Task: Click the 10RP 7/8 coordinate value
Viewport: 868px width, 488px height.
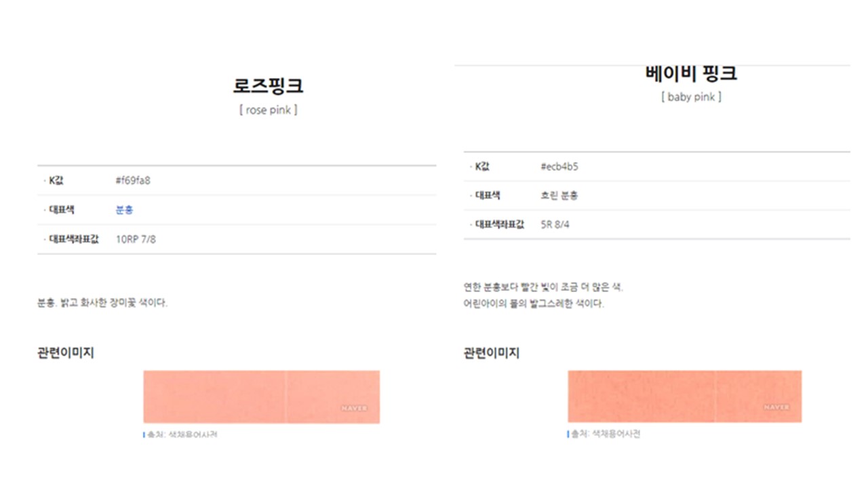Action: [136, 239]
